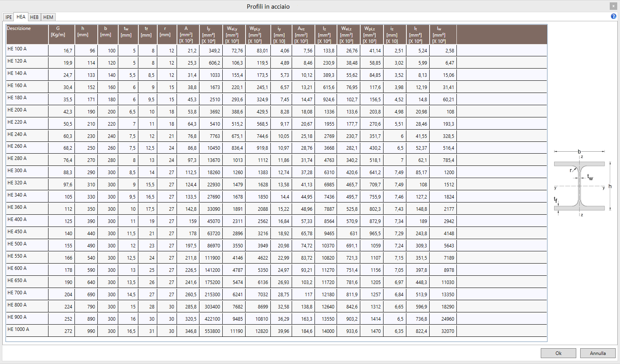Click Iw cell 32070 in last row

click(443, 331)
